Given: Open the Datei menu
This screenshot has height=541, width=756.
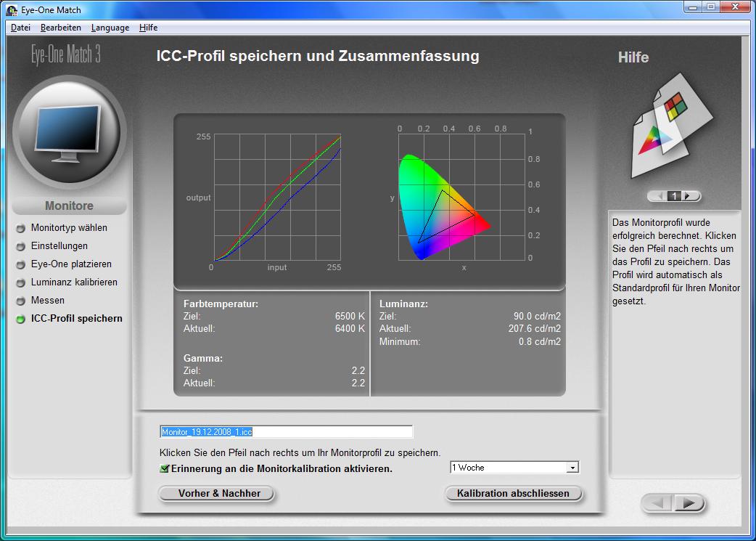Looking at the screenshot, I should coord(20,28).
